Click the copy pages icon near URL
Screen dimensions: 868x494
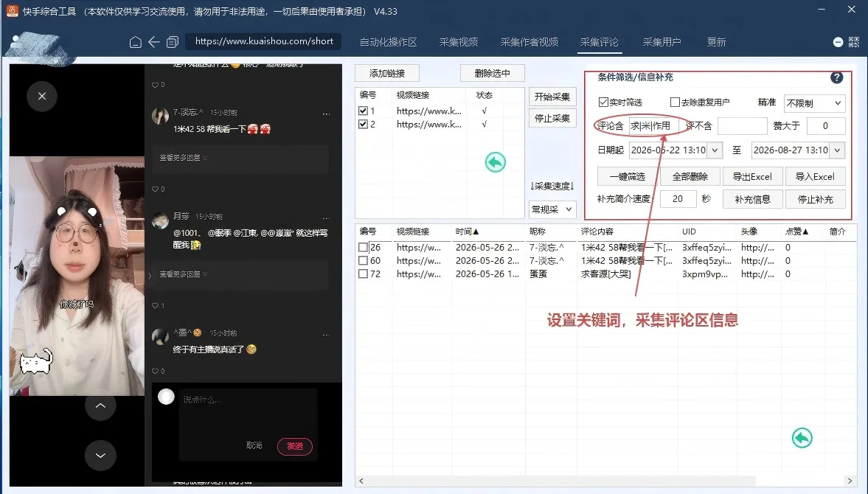coord(173,42)
